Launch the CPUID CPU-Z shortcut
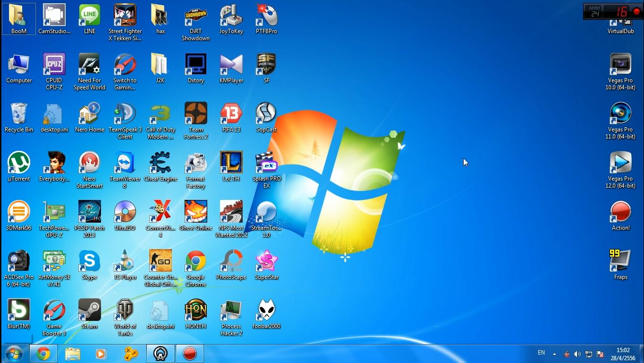The height and width of the screenshot is (363, 644). pos(54,71)
